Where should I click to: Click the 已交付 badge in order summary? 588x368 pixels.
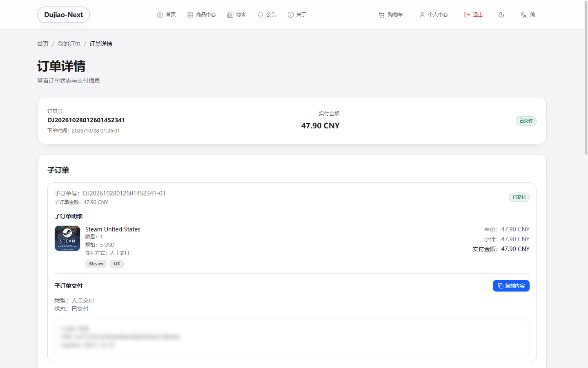click(526, 121)
